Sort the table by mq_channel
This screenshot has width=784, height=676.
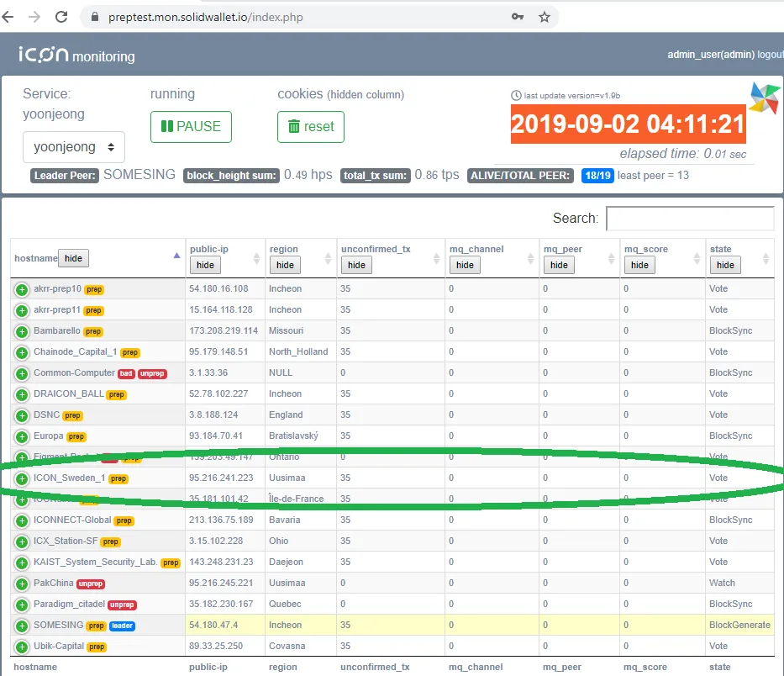pyautogui.click(x=530, y=258)
